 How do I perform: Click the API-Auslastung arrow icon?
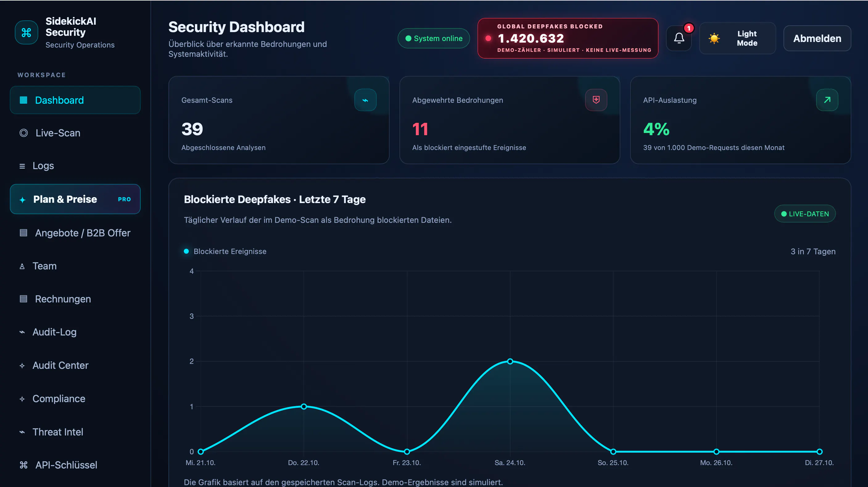[x=827, y=100]
